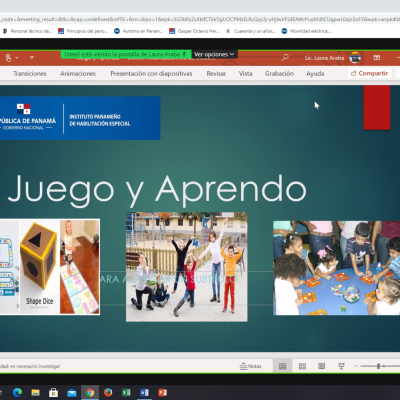
Task: Expand the Ver opciones dropdown
Action: tap(214, 54)
